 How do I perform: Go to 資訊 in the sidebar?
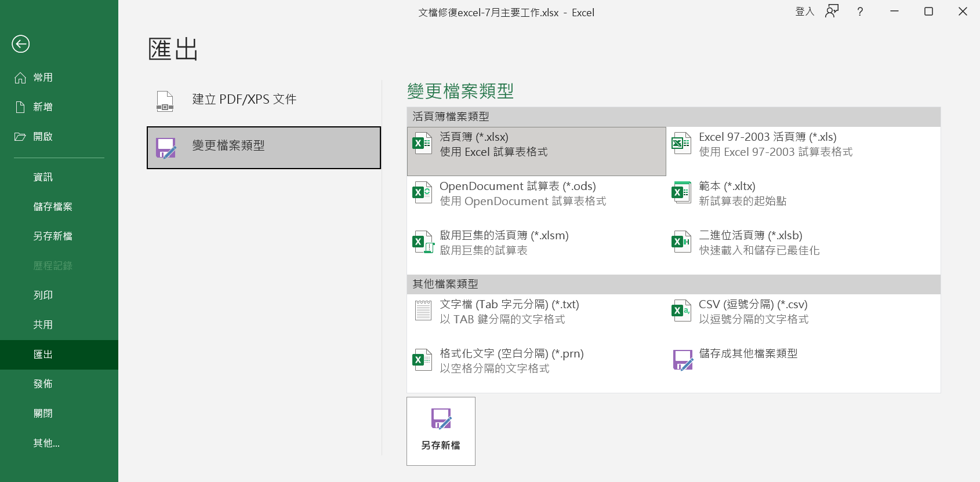click(x=43, y=177)
